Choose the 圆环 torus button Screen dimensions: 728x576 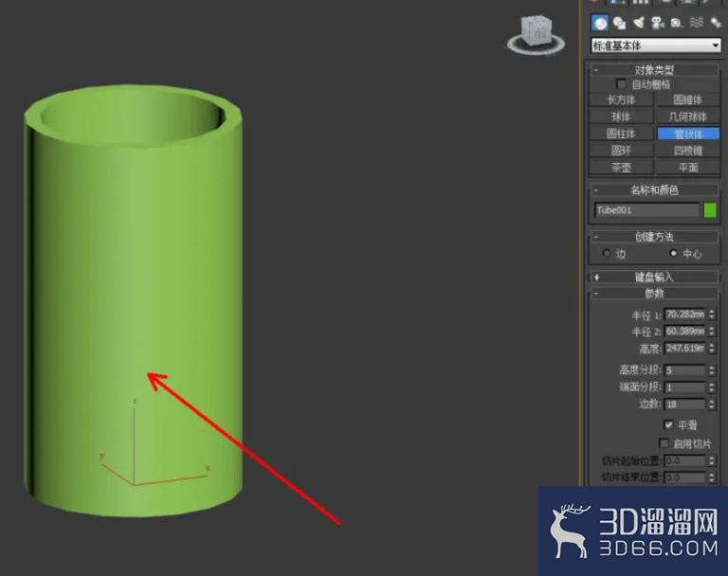click(621, 151)
